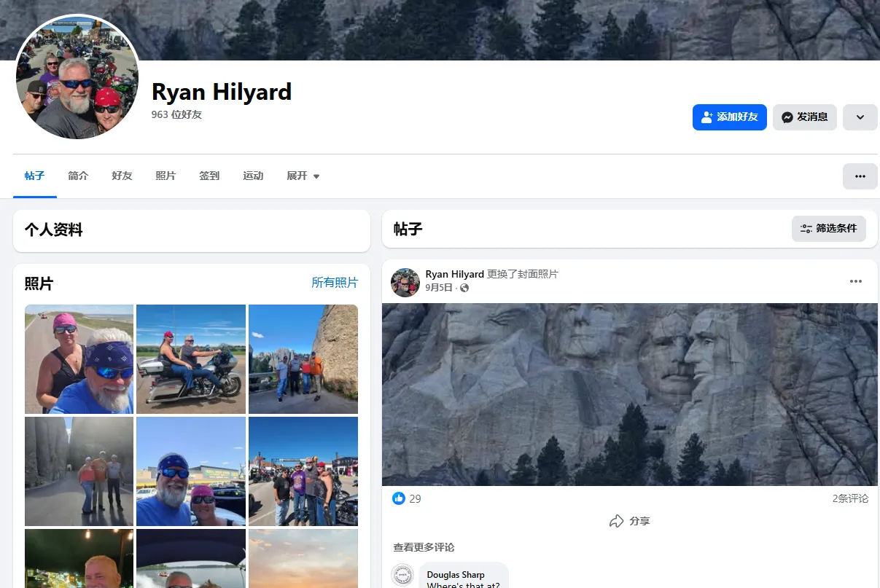This screenshot has height=588, width=880.
Task: Open the chevron dropdown next to 发消息
Action: [x=860, y=117]
